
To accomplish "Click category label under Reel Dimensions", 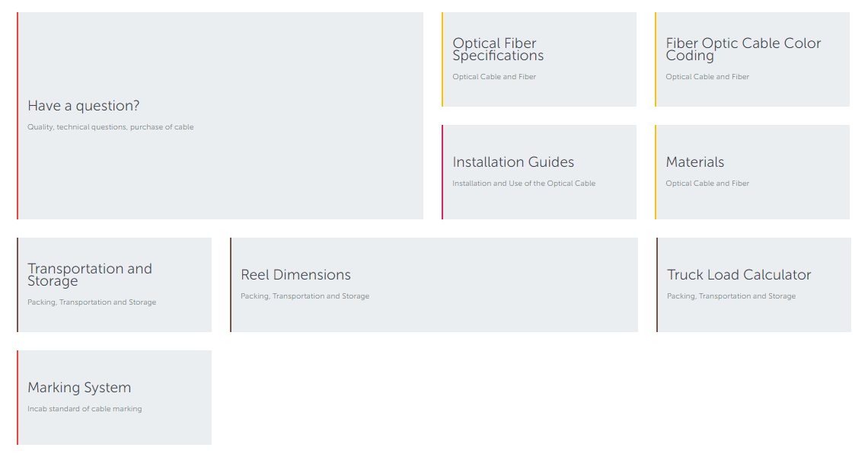I will [x=305, y=296].
